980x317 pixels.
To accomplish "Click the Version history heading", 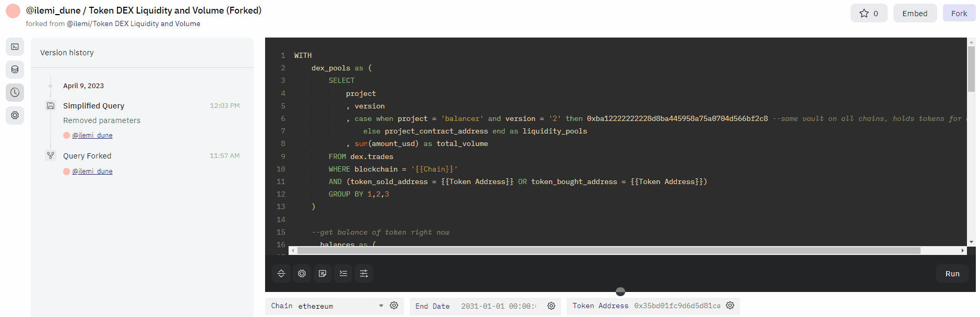I will [67, 53].
